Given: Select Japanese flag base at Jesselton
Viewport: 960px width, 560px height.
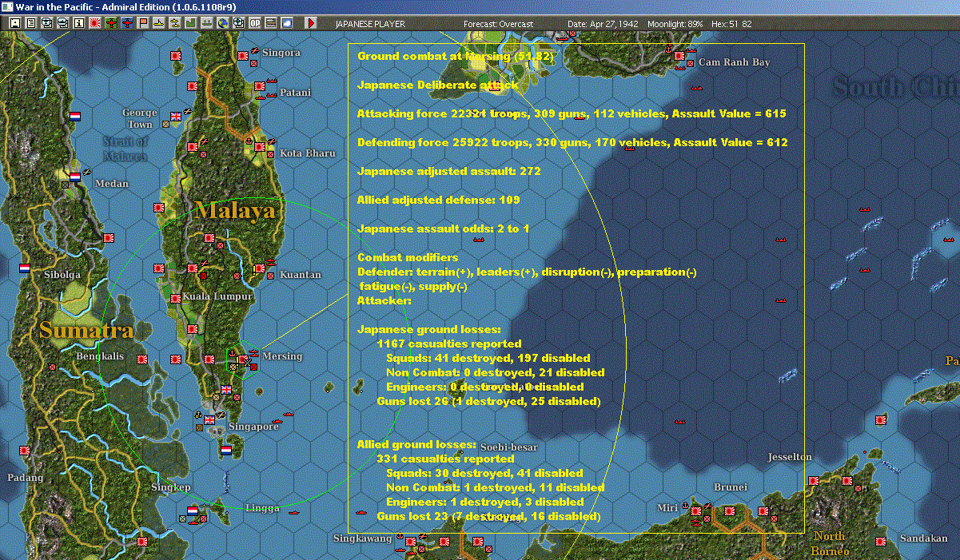Looking at the screenshot, I should coord(813,481).
